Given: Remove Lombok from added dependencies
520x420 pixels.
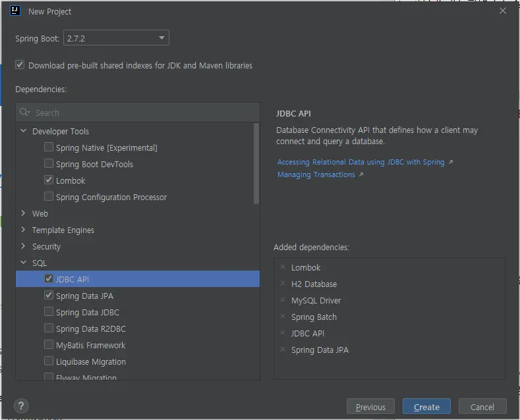Looking at the screenshot, I should (x=283, y=267).
